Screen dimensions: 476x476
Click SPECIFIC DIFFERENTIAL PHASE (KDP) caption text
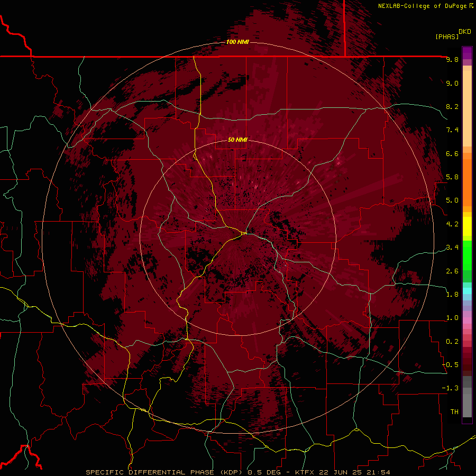[165, 472]
